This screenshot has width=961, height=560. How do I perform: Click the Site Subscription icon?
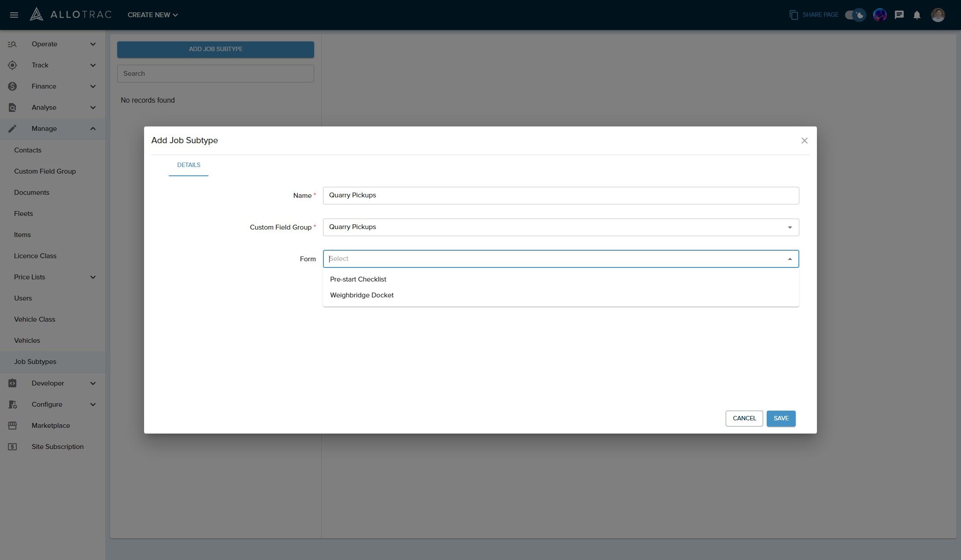coord(12,447)
